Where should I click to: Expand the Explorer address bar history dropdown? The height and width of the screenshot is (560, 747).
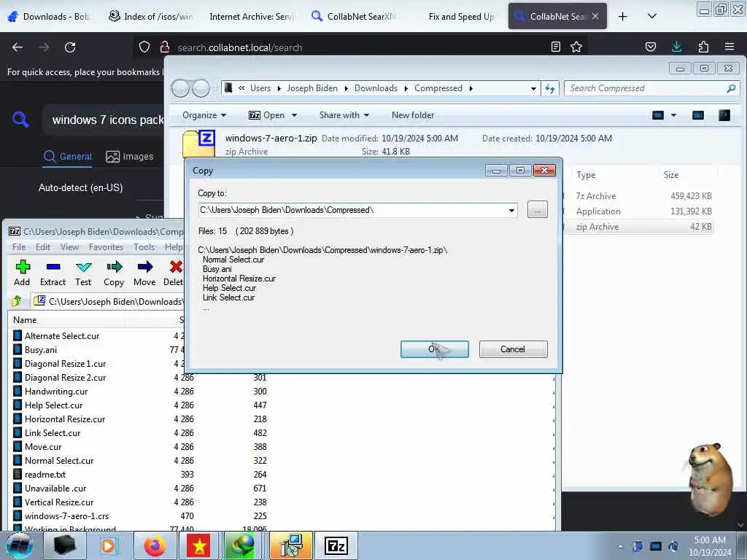533,88
